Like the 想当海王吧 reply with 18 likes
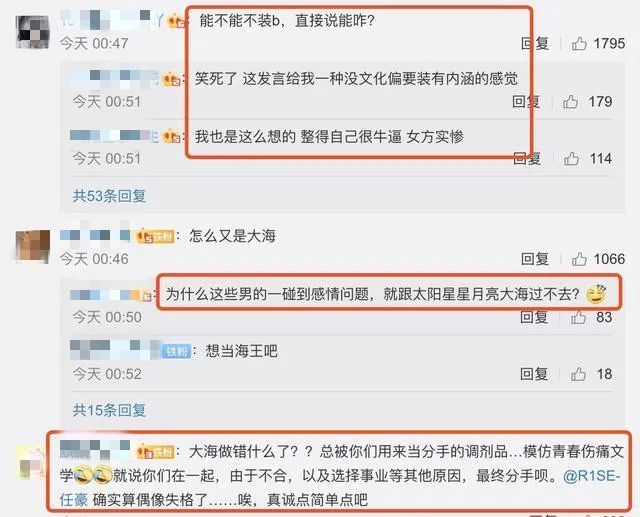This screenshot has height=517, width=640. click(x=578, y=374)
